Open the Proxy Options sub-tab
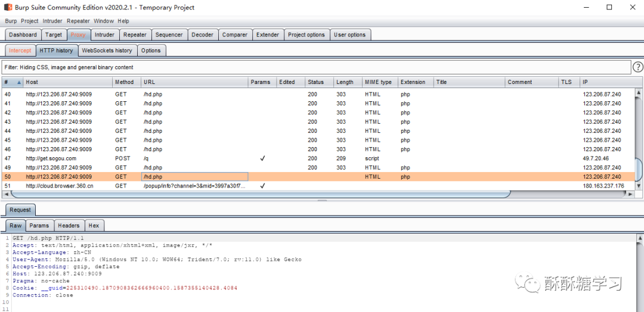 (151, 51)
